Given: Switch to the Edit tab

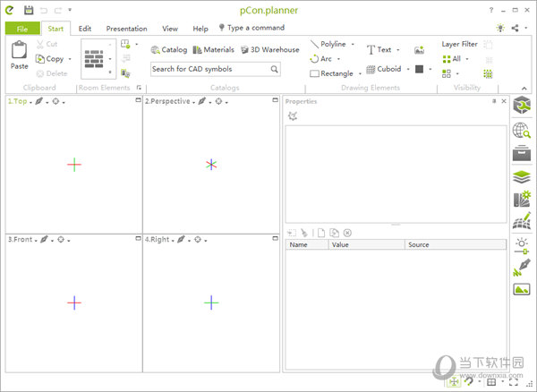Looking at the screenshot, I should click(x=85, y=29).
